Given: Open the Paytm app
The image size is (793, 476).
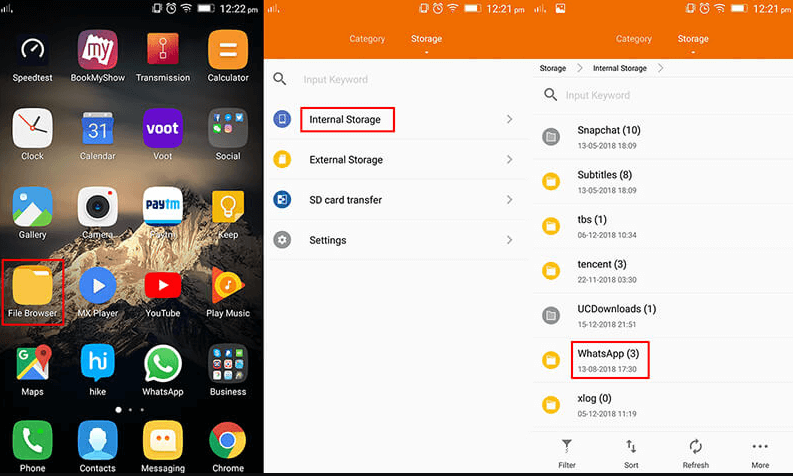Looking at the screenshot, I should (163, 206).
